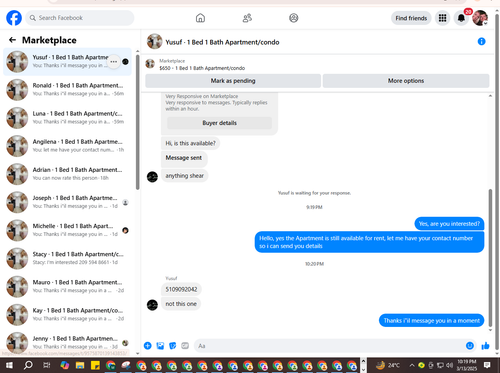The image size is (500, 373).
Task: Open Ronald's conversation
Action: tap(67, 90)
